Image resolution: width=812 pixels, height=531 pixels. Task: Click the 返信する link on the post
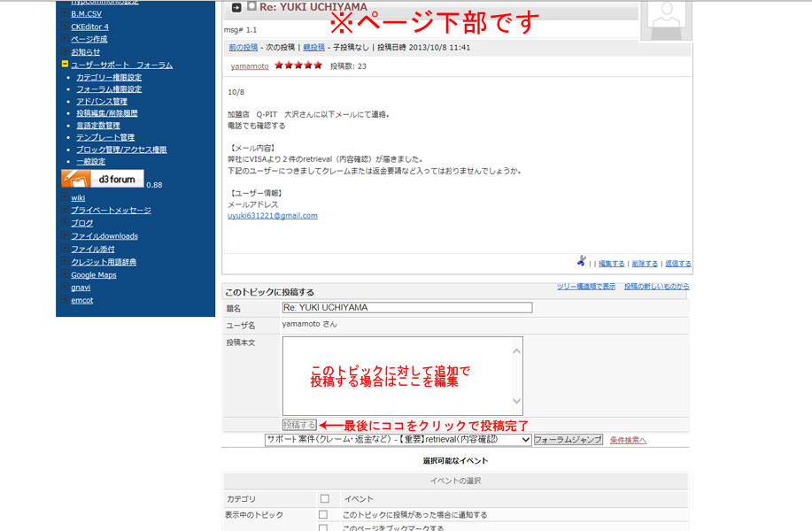tap(678, 264)
